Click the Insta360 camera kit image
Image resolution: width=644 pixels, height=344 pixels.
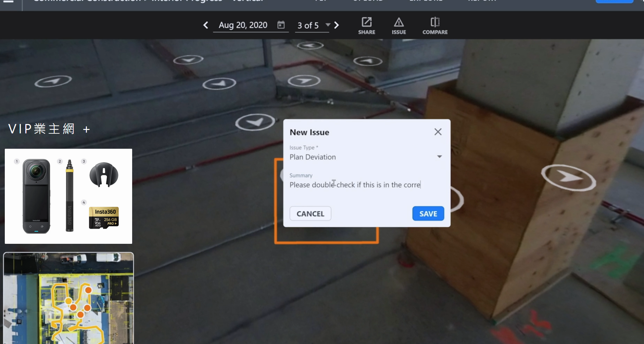[x=68, y=196]
